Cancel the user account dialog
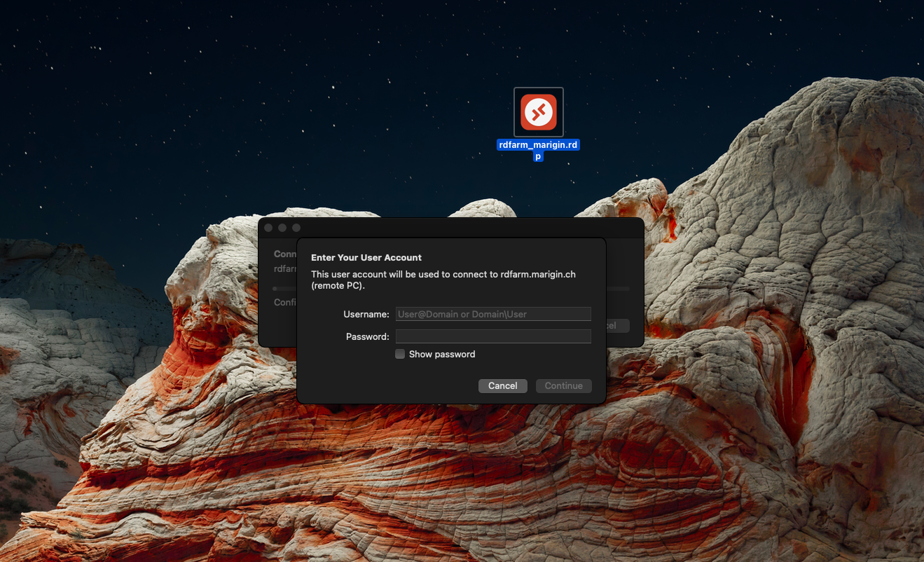The image size is (924, 562). 502,385
